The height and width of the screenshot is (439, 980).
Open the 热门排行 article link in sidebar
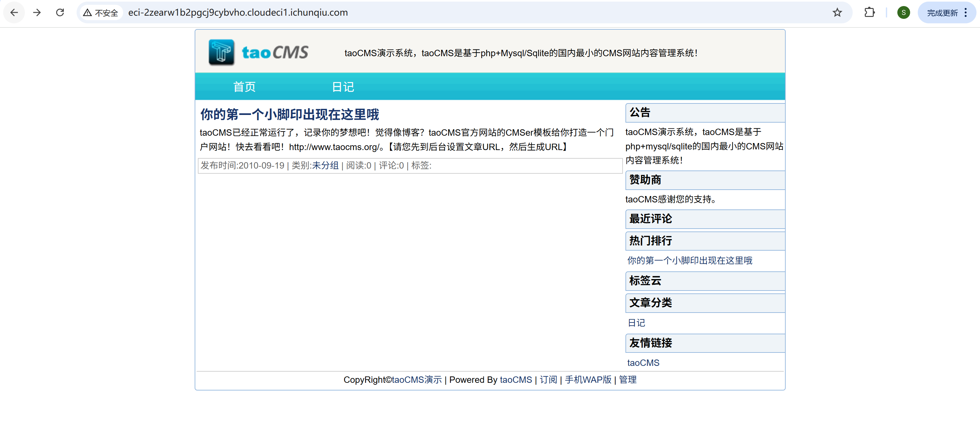690,261
